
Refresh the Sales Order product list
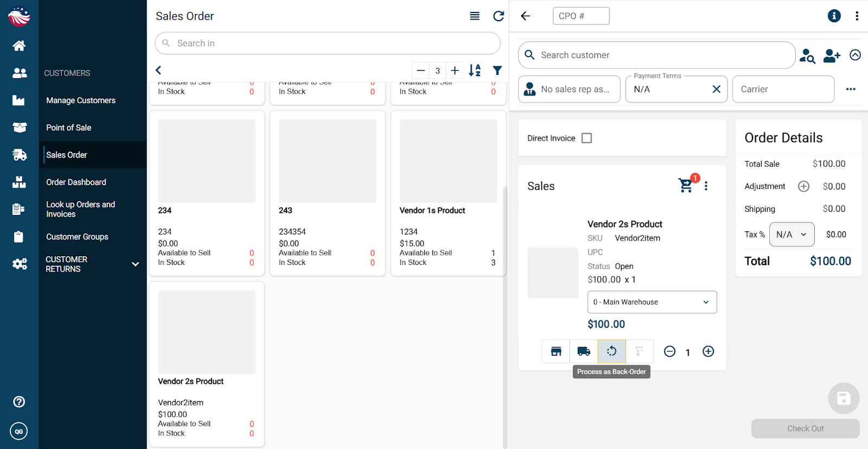coord(499,16)
